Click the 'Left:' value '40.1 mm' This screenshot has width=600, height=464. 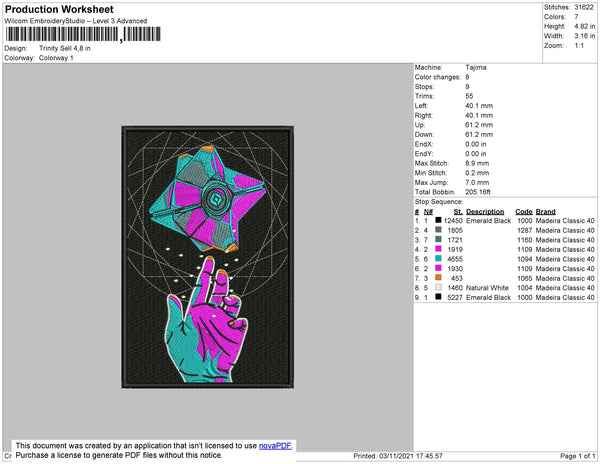pyautogui.click(x=479, y=106)
